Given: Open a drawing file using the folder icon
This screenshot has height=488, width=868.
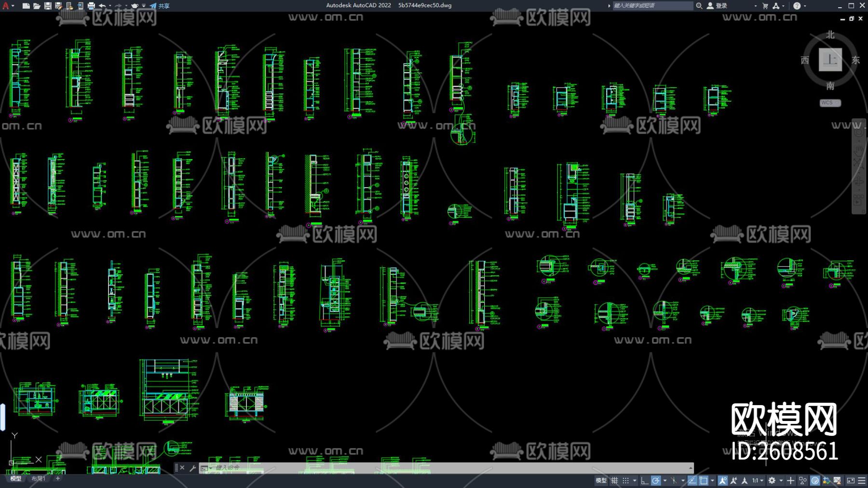Looking at the screenshot, I should 37,6.
